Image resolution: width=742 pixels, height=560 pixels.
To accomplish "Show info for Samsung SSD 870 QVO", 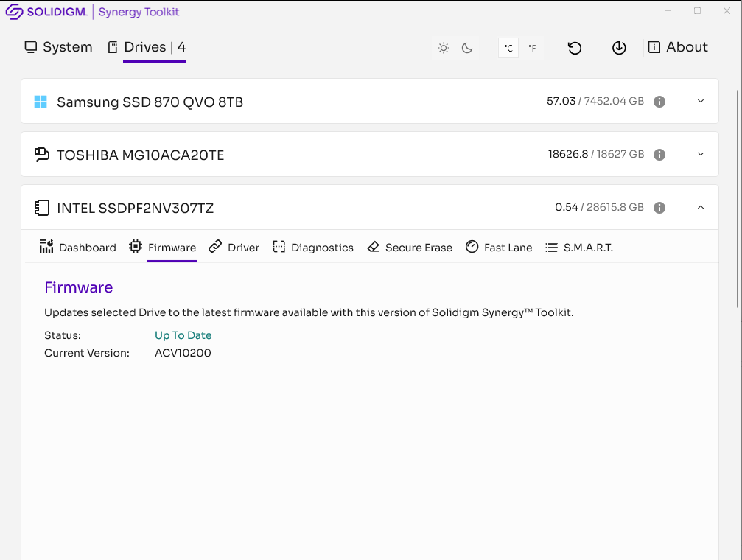I will (x=659, y=102).
